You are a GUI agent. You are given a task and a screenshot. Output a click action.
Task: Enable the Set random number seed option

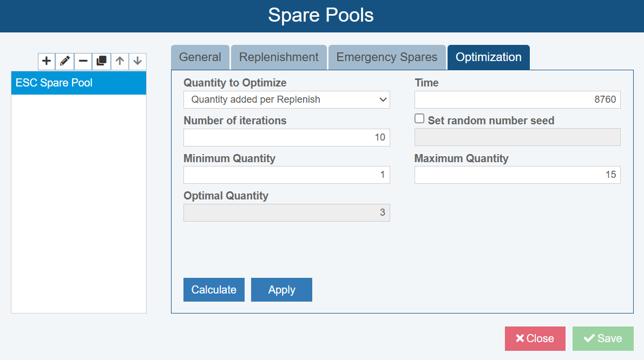coord(419,118)
